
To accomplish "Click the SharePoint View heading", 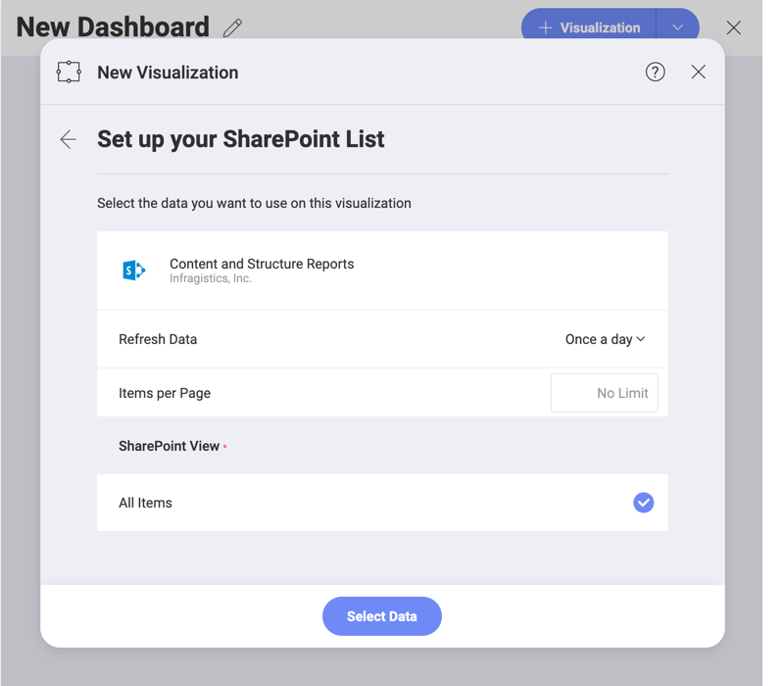I will pos(169,446).
